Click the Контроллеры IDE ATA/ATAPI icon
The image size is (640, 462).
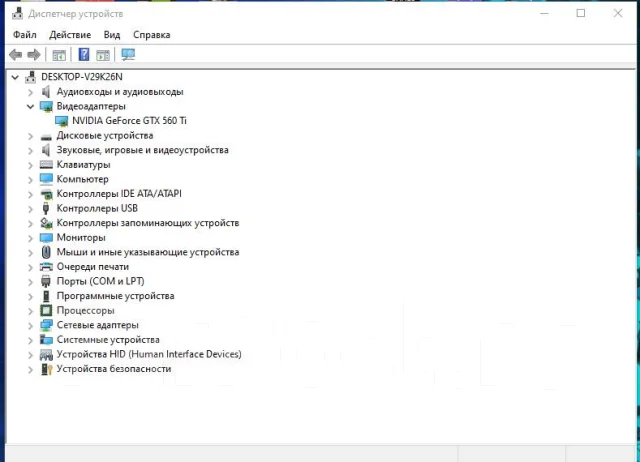coord(47,194)
